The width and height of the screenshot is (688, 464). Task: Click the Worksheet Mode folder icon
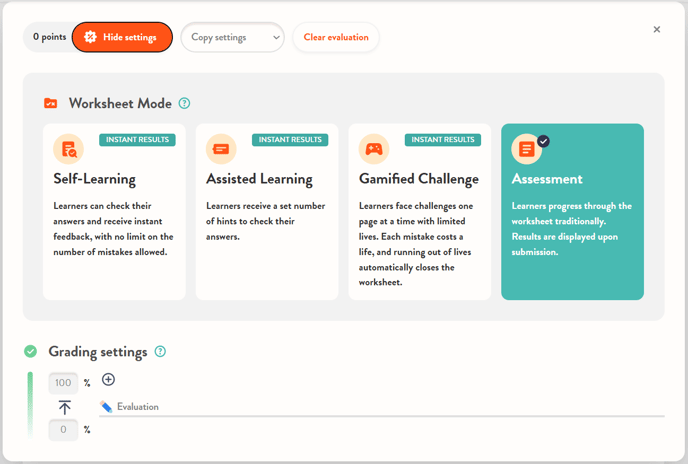pos(51,103)
